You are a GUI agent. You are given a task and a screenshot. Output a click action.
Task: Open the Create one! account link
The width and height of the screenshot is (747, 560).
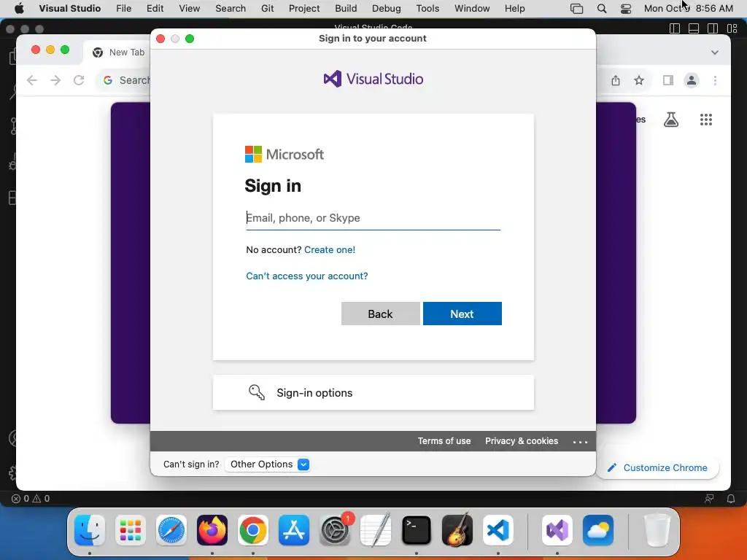click(330, 249)
